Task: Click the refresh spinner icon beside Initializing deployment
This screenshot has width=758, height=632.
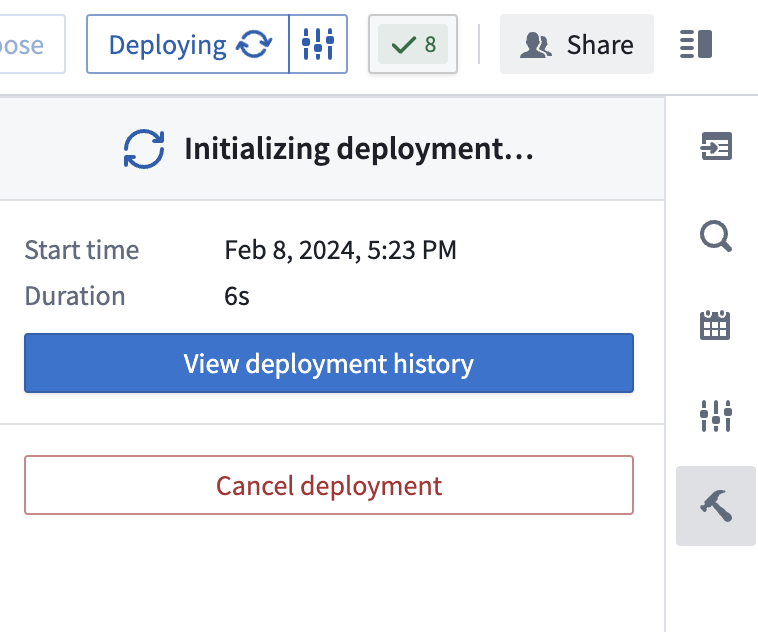Action: click(x=144, y=149)
